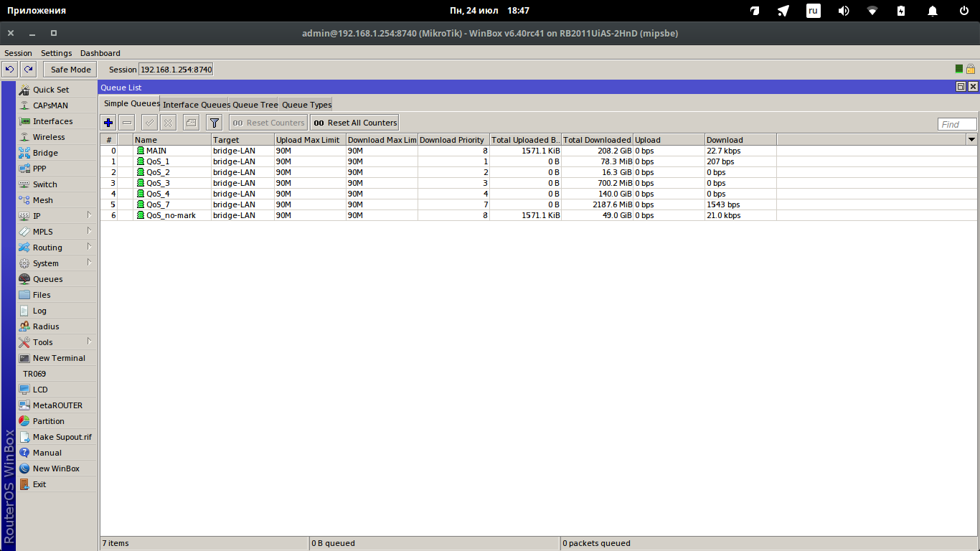This screenshot has height=551, width=980.
Task: Open the CAPsMAN sidebar entry
Action: pyautogui.click(x=57, y=105)
